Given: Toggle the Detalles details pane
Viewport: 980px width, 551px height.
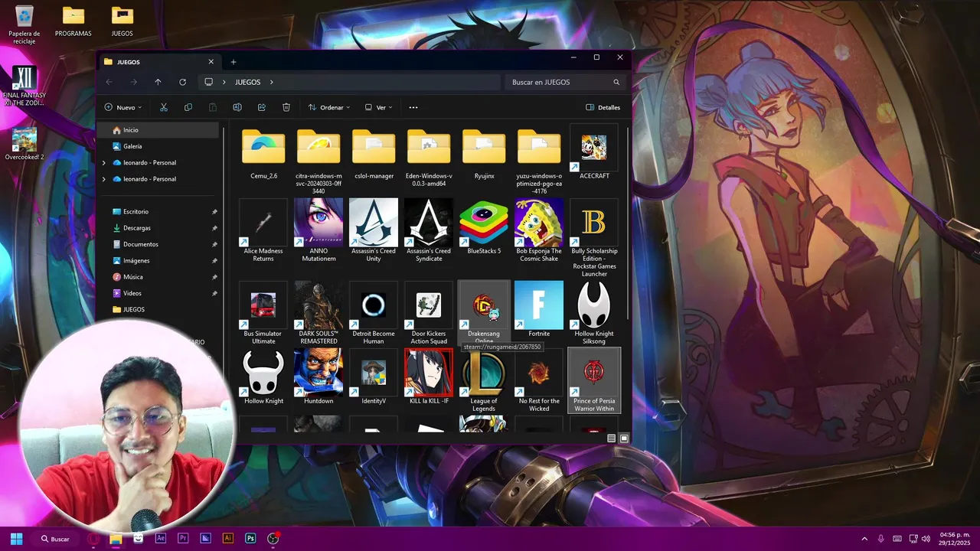Looking at the screenshot, I should [x=603, y=107].
